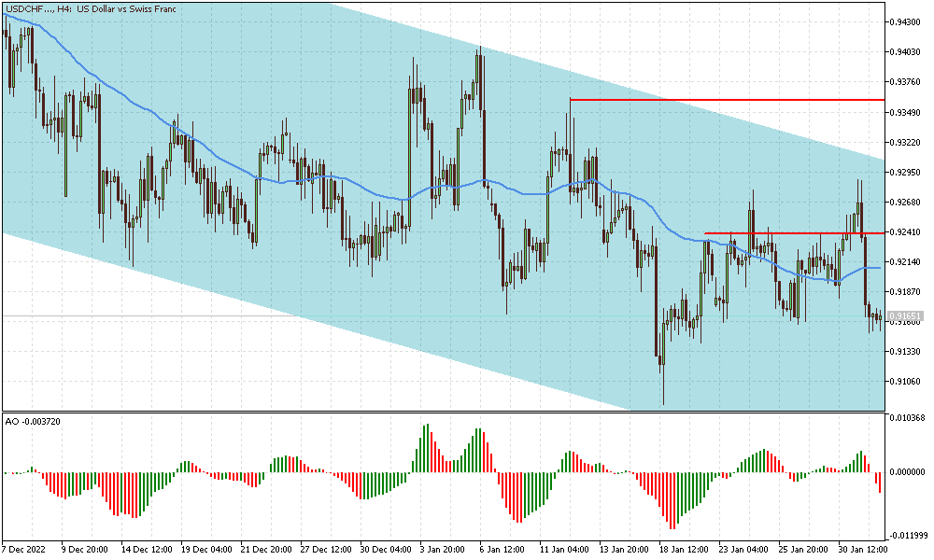
Task: Click the 0.010368 oscillator scale label
Action: point(907,418)
